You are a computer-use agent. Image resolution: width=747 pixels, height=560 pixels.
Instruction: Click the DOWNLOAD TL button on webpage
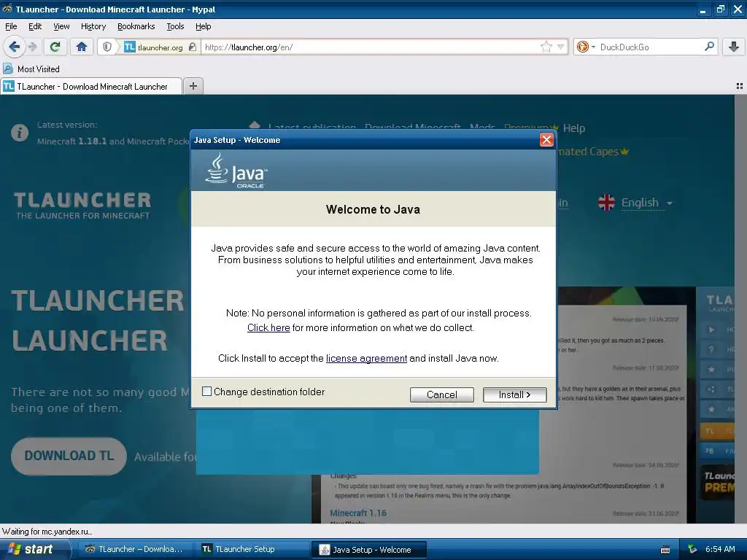[69, 456]
